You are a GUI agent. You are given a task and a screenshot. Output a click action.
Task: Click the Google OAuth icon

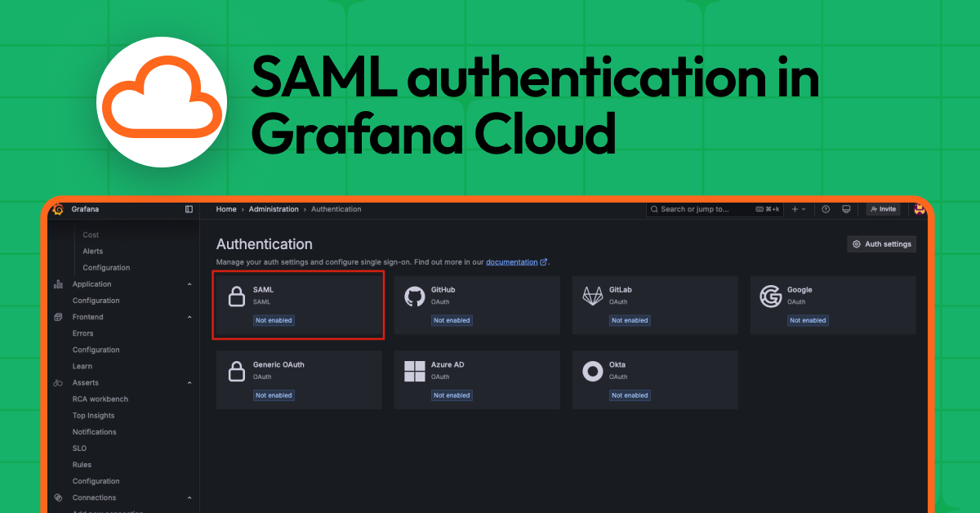click(771, 296)
